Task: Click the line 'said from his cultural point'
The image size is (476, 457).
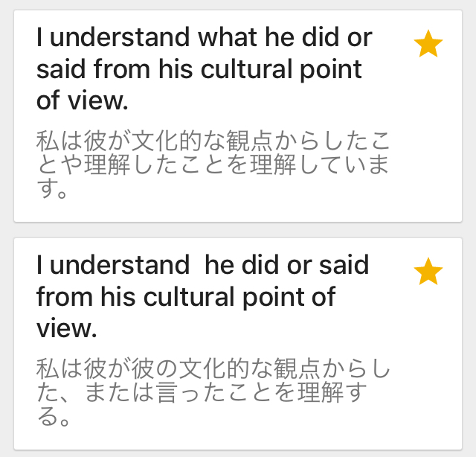Action: 199,68
